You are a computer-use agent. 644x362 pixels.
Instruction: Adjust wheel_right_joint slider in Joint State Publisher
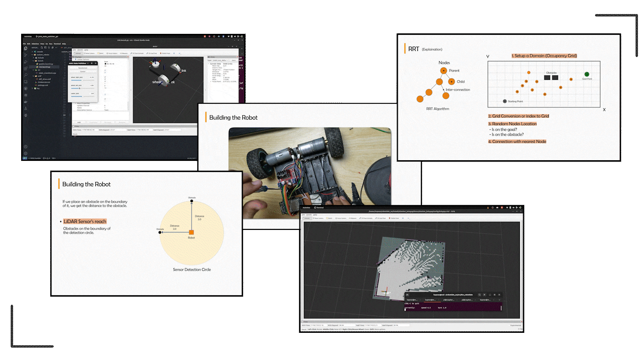[x=83, y=80]
